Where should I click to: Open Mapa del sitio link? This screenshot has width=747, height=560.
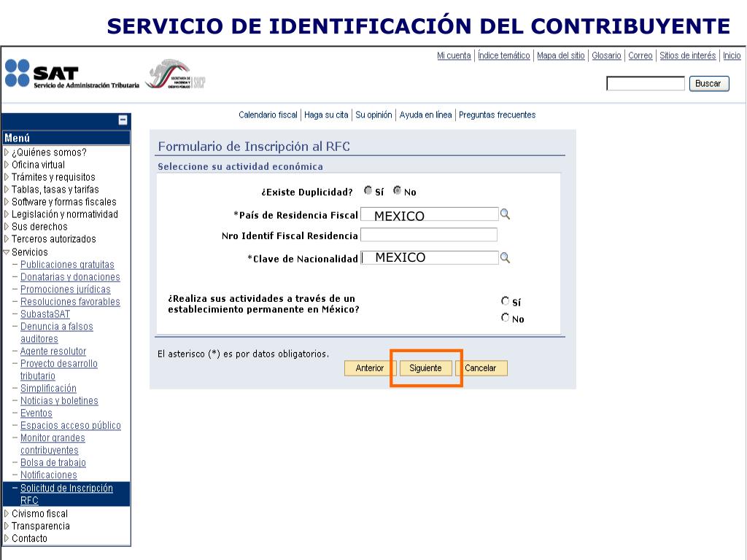click(561, 55)
